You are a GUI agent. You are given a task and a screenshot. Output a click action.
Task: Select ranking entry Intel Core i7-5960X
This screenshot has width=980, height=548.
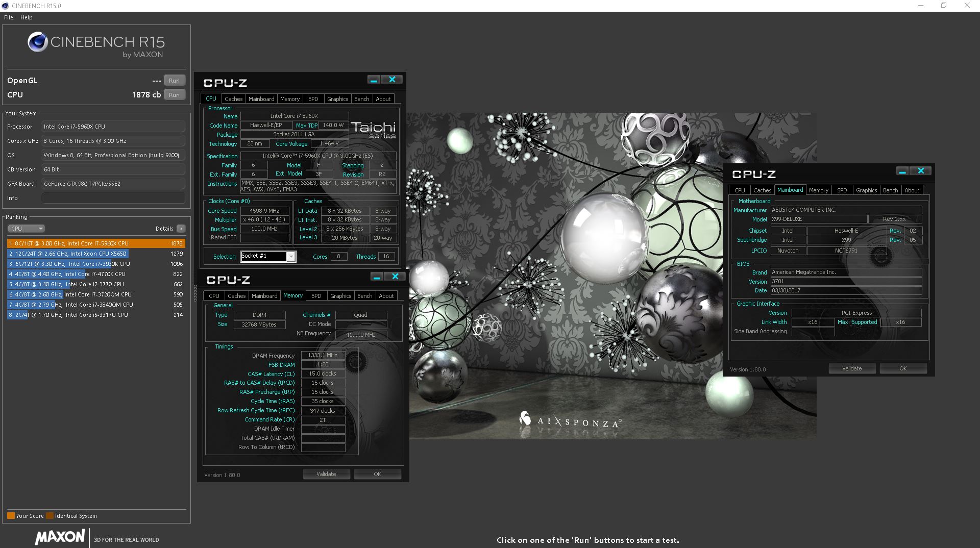coord(96,243)
